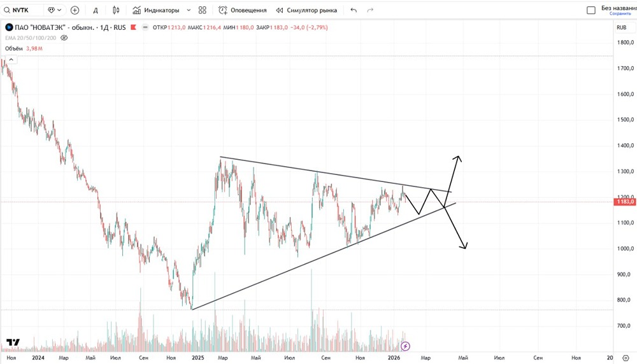The height and width of the screenshot is (364, 637).
Task: Redo the action with right arrow
Action: point(370,10)
